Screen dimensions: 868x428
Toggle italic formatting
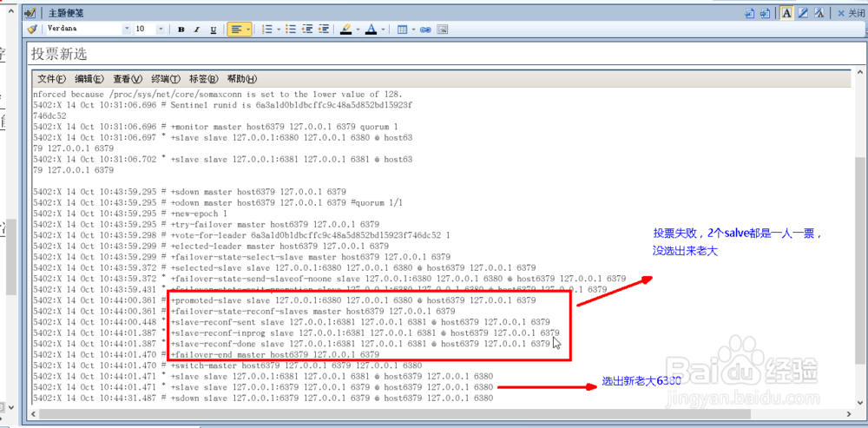196,30
